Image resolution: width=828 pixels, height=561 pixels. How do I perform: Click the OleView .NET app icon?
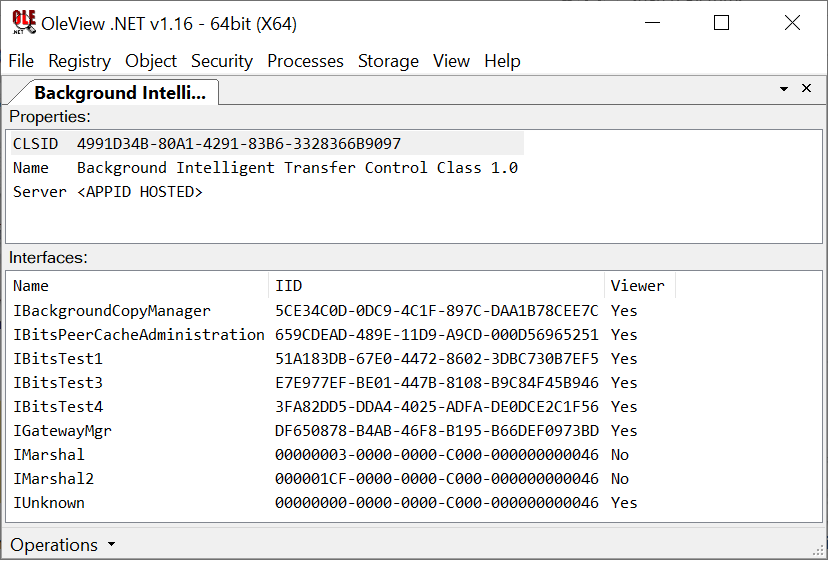click(24, 22)
